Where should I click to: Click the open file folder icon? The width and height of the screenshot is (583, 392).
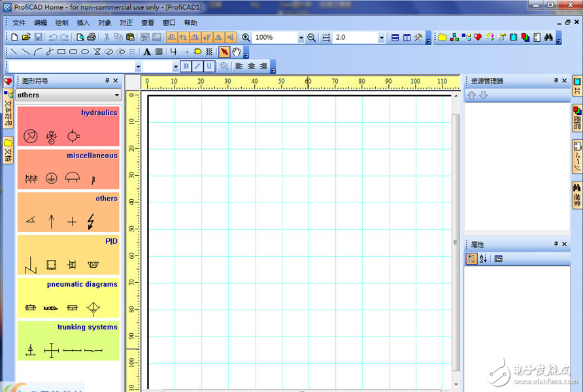pos(26,37)
